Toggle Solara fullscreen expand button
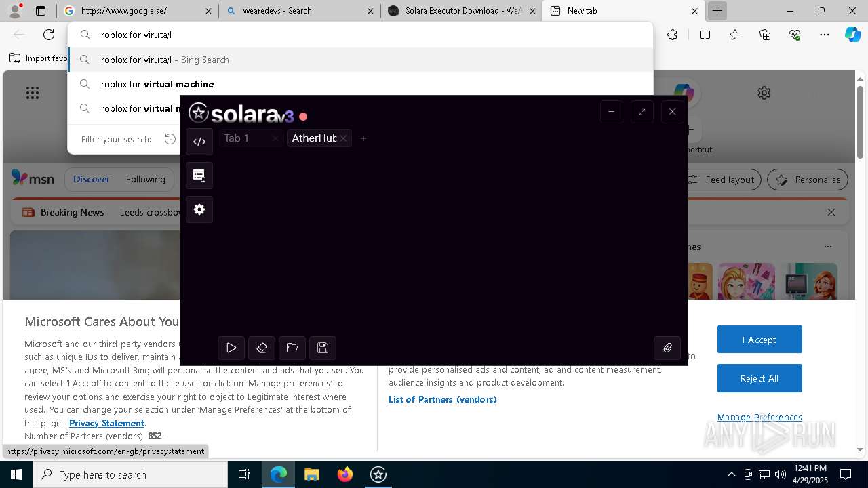868x488 pixels. click(x=642, y=112)
